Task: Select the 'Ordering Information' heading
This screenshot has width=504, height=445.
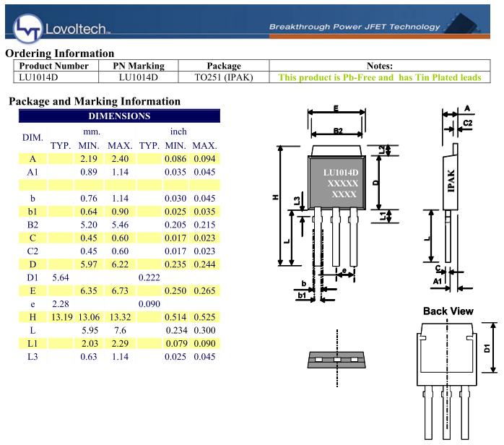Action: click(60, 53)
